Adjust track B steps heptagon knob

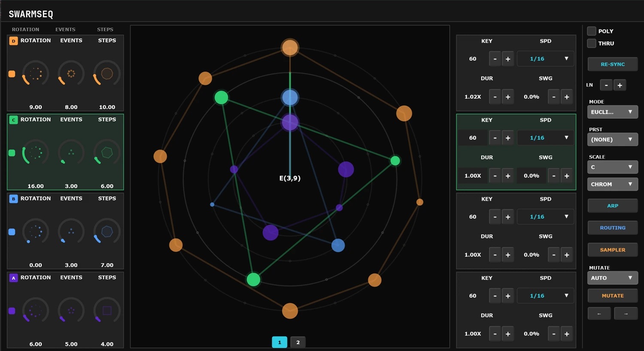[x=107, y=232]
